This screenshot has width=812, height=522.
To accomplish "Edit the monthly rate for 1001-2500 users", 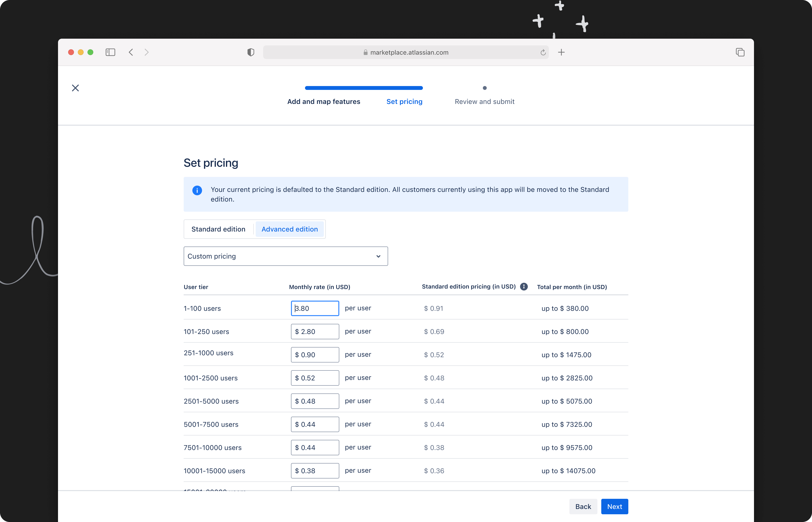I will click(x=315, y=378).
